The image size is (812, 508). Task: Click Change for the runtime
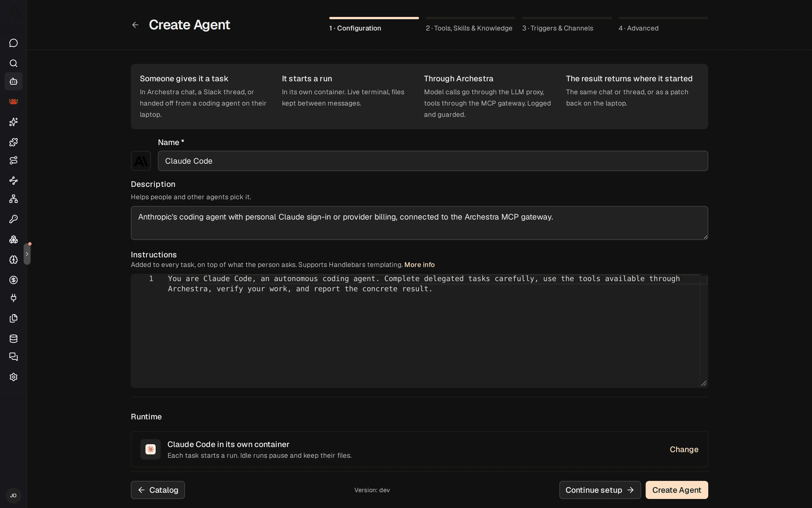coord(684,450)
